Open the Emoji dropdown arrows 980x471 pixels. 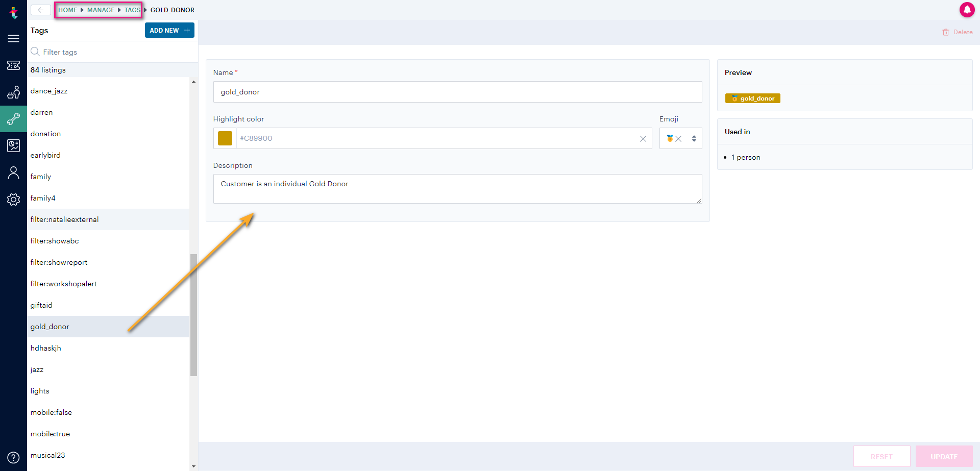pyautogui.click(x=694, y=139)
